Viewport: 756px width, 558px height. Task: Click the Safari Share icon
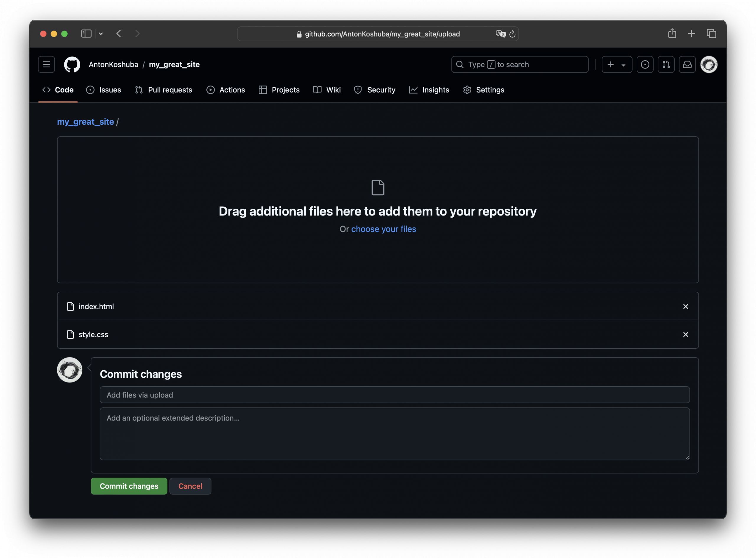coord(672,33)
